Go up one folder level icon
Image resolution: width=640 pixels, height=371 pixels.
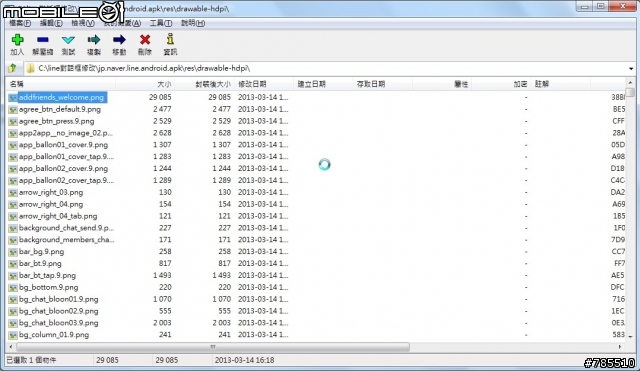point(12,68)
